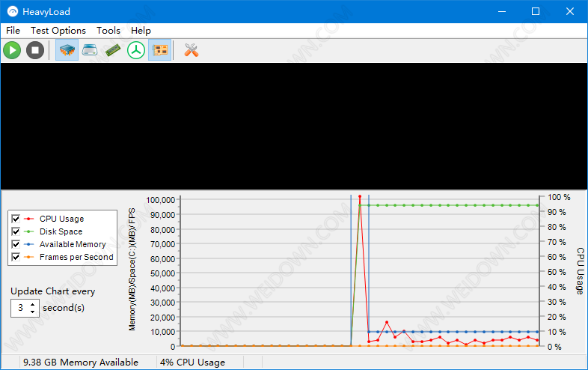Open the Tools menu
Viewport: 588px width, 370px height.
pos(108,31)
